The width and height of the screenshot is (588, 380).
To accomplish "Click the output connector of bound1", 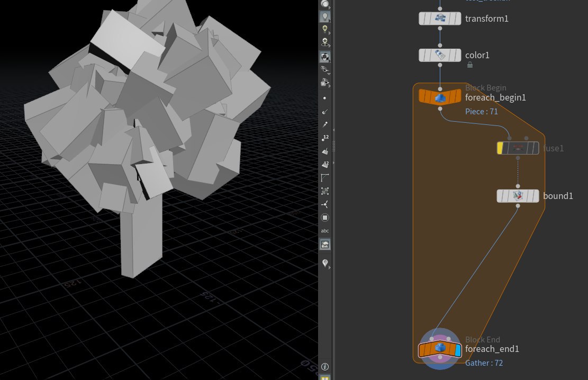I will pos(518,205).
